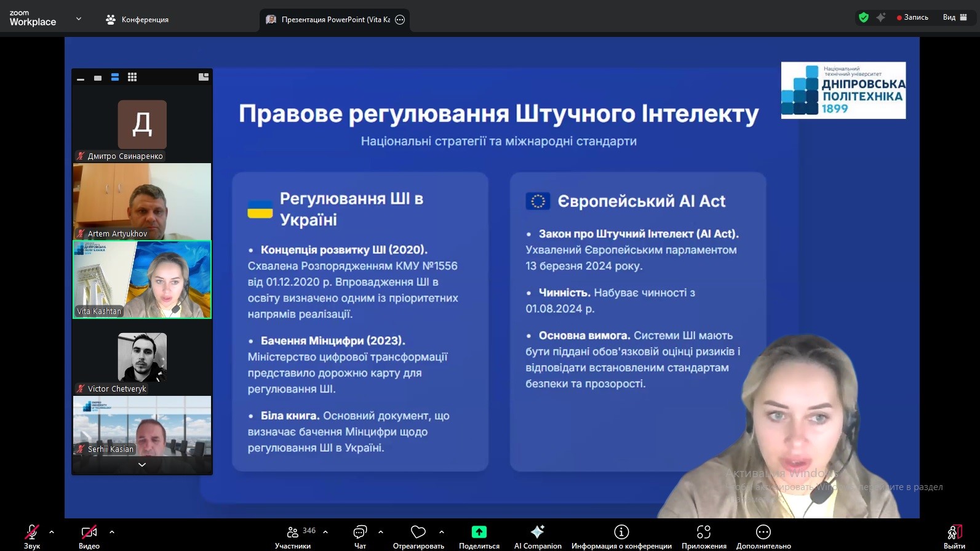Click the green Поделиться share screen icon

click(479, 533)
